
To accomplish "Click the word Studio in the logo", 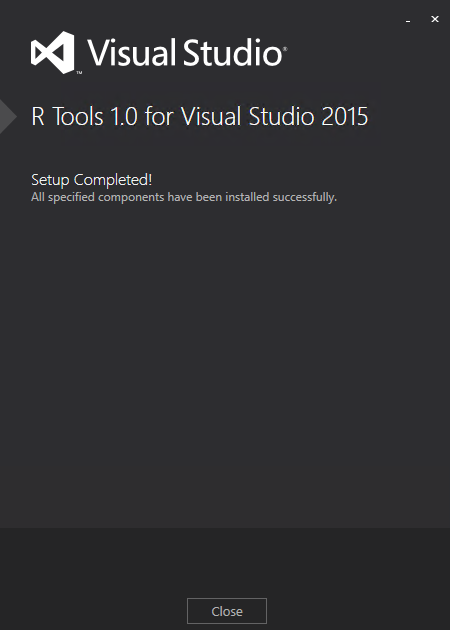I will (x=233, y=53).
